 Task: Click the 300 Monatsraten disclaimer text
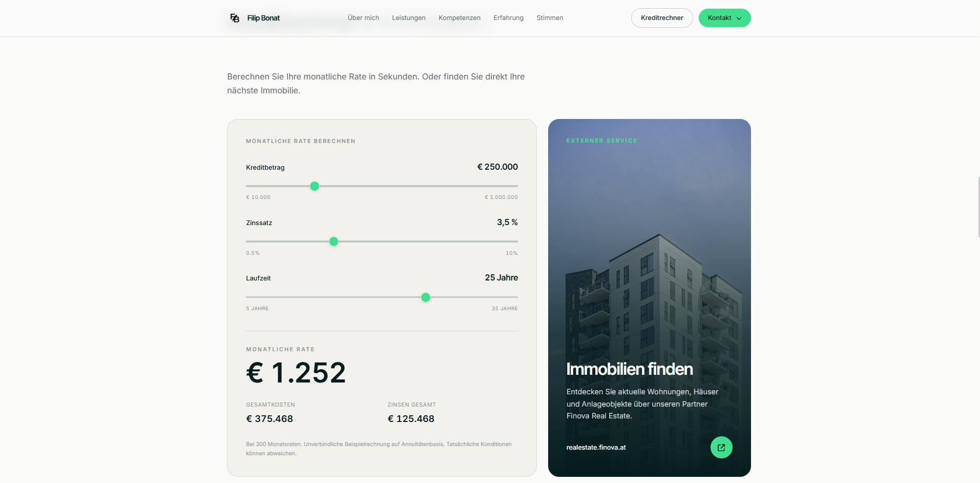[379, 449]
